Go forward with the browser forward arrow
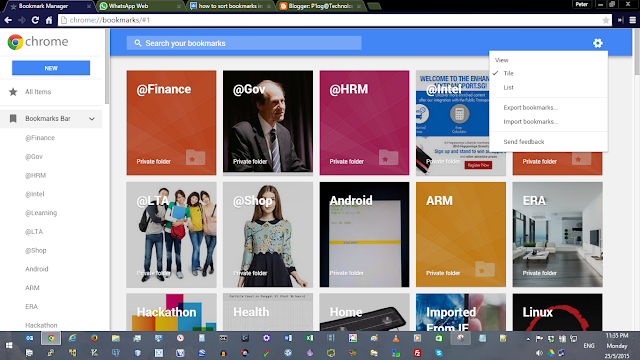 click(x=22, y=20)
